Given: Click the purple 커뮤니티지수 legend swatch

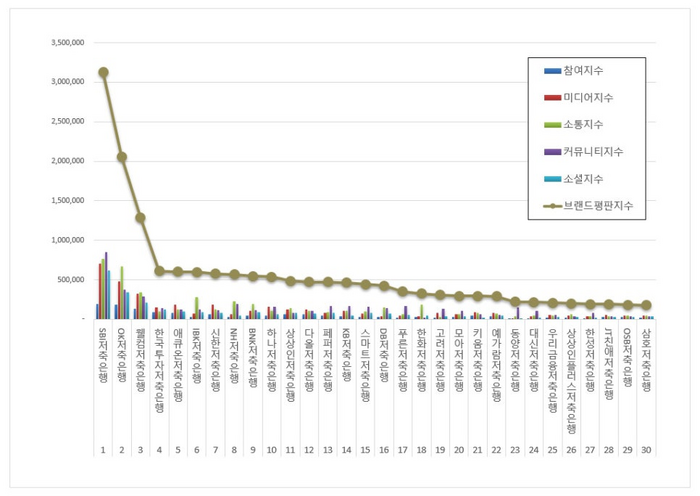Looking at the screenshot, I should tap(552, 152).
